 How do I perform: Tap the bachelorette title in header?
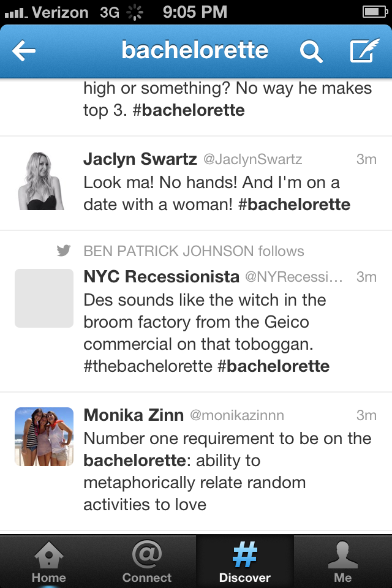195,50
